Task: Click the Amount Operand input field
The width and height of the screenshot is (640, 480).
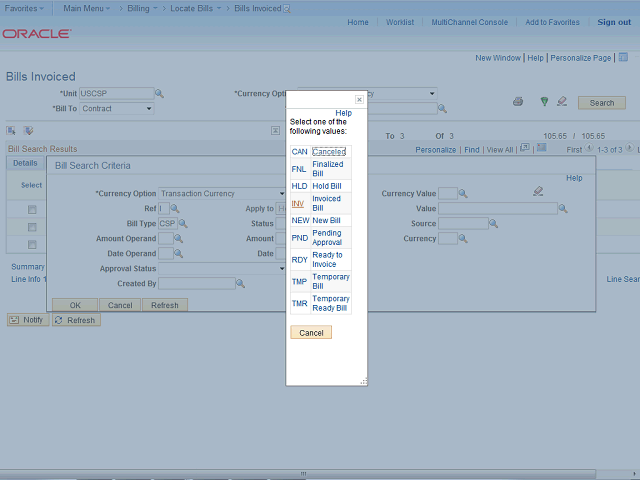Action: [x=165, y=239]
